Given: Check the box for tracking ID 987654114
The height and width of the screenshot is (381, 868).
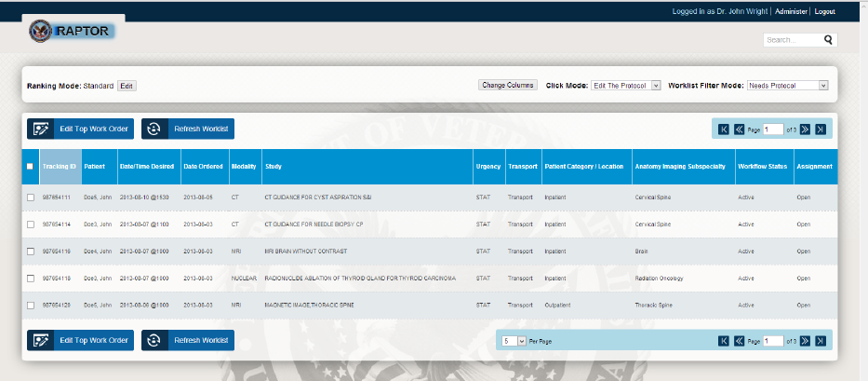Looking at the screenshot, I should (31, 225).
